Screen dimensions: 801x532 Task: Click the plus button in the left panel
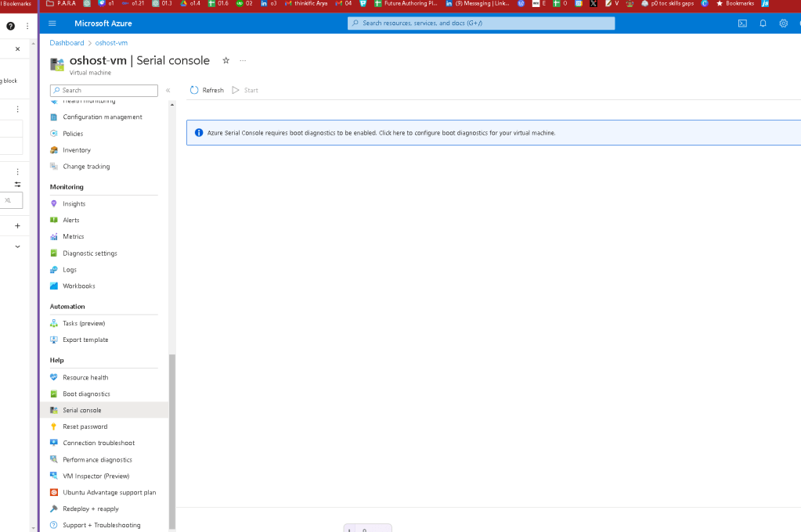17,225
